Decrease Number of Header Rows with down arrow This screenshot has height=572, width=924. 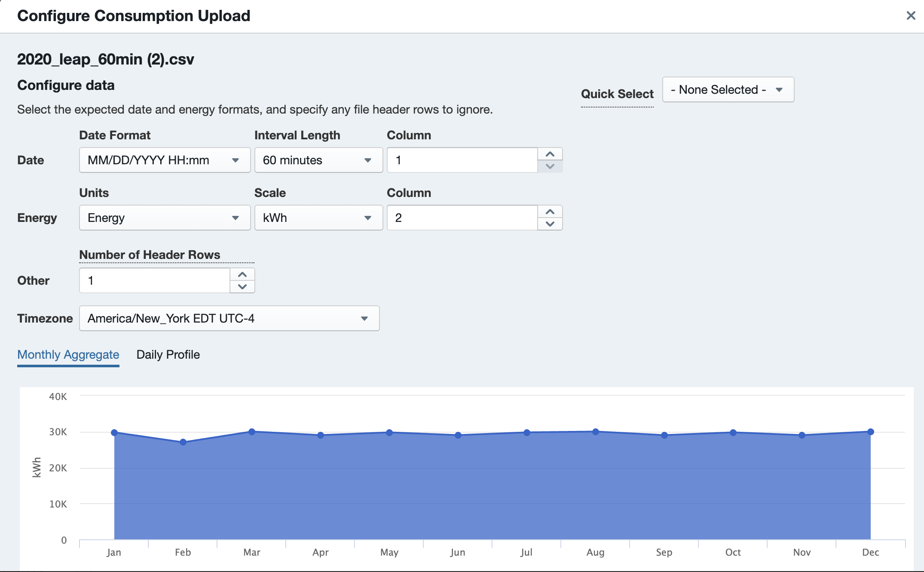[242, 287]
